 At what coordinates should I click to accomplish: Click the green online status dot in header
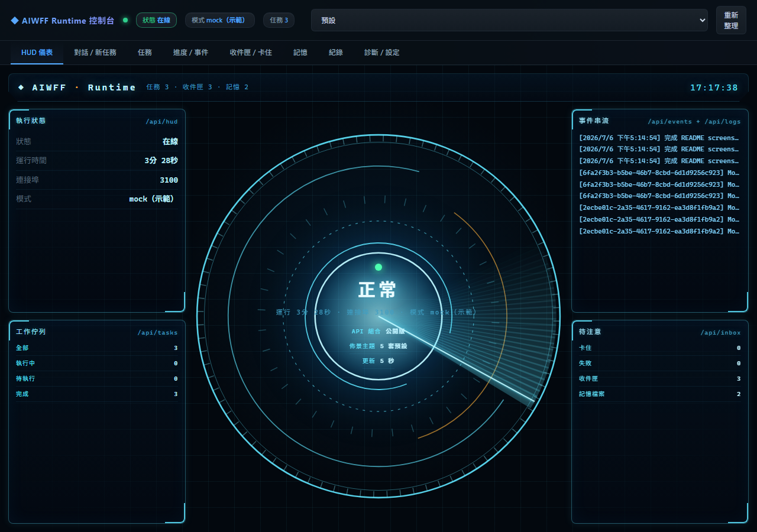tap(125, 20)
